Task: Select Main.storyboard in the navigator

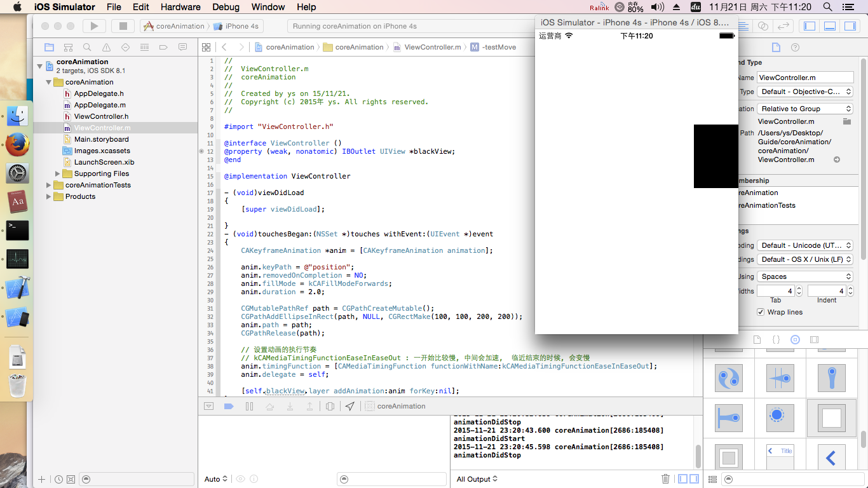Action: click(x=101, y=139)
